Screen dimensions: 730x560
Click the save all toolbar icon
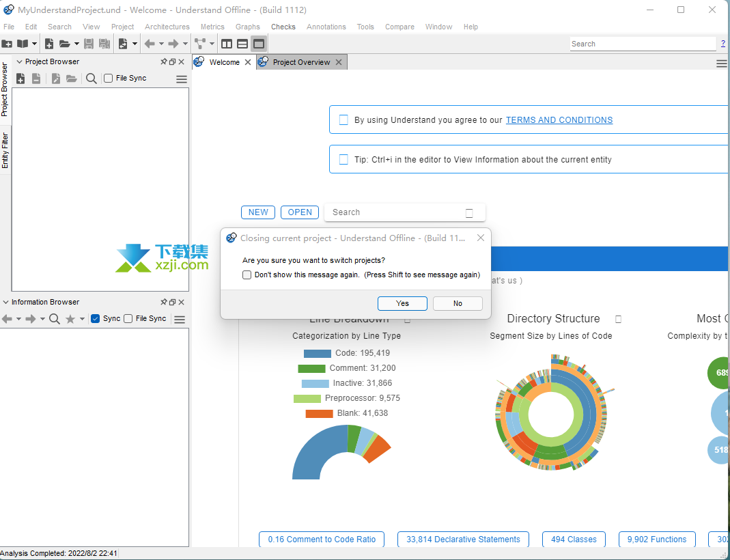coord(104,44)
